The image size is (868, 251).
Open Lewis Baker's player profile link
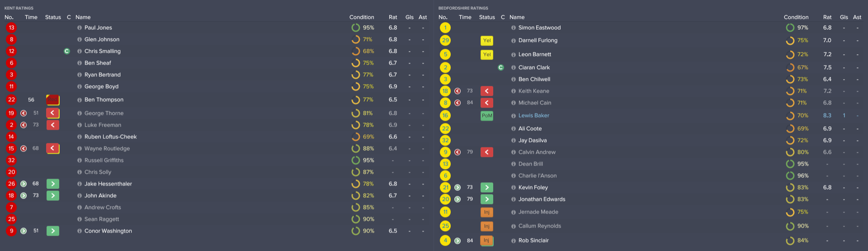coord(533,115)
